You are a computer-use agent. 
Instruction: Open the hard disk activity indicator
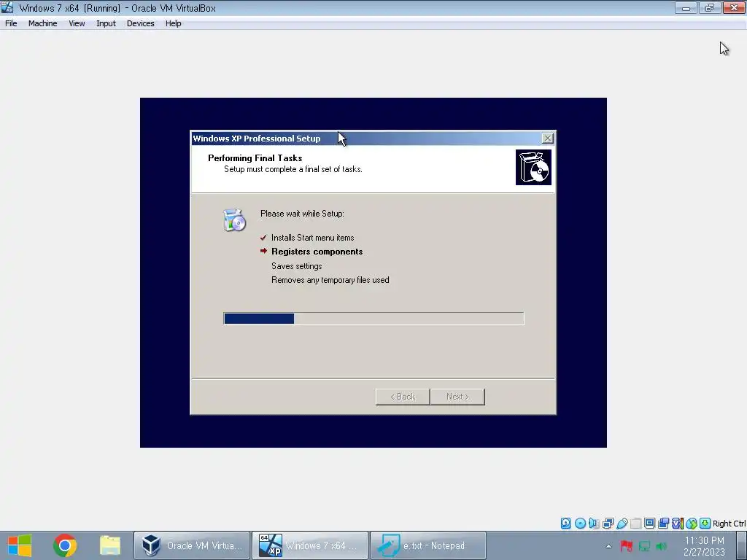(565, 524)
